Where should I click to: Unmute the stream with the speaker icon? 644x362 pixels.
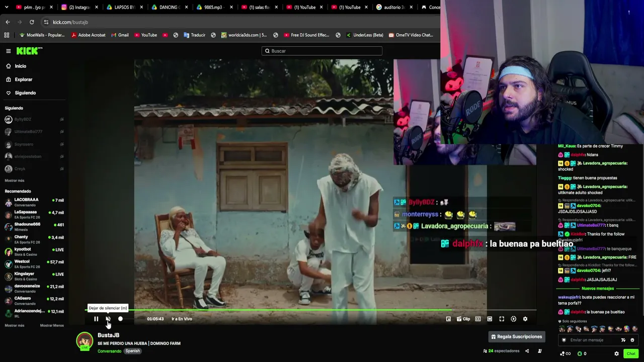click(108, 319)
